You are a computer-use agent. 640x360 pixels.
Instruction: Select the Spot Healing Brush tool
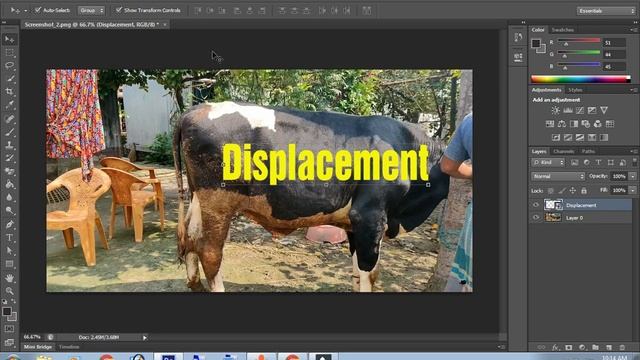click(9, 119)
